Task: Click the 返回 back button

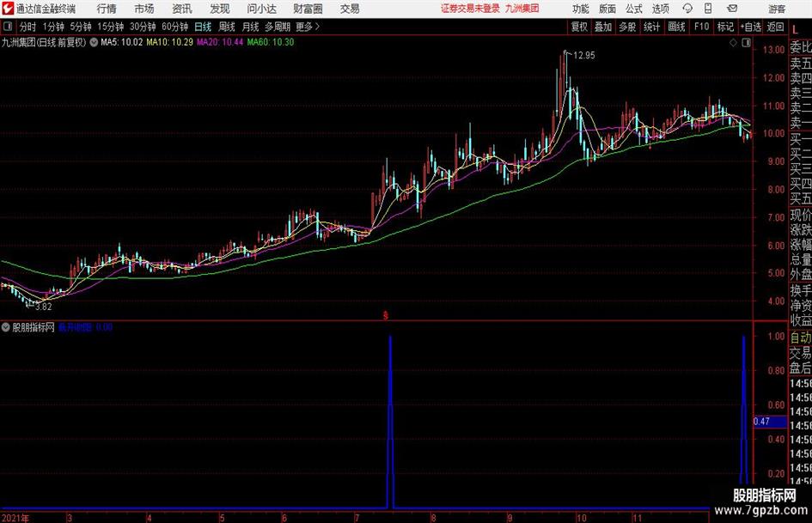Action: (775, 27)
